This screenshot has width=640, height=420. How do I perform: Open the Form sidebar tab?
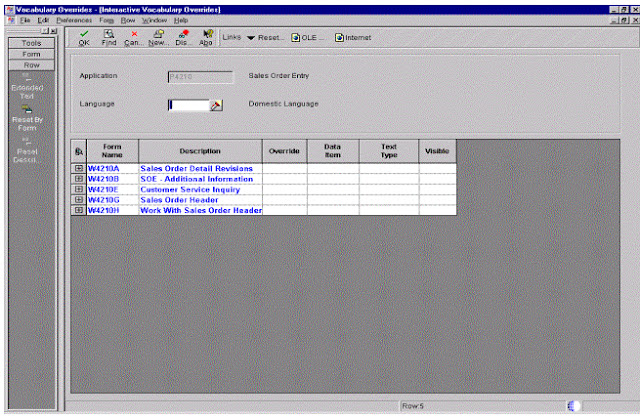click(x=31, y=54)
